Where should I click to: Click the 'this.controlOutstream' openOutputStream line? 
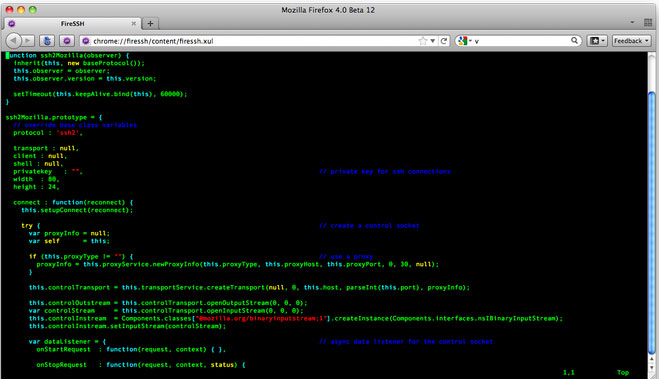point(168,303)
